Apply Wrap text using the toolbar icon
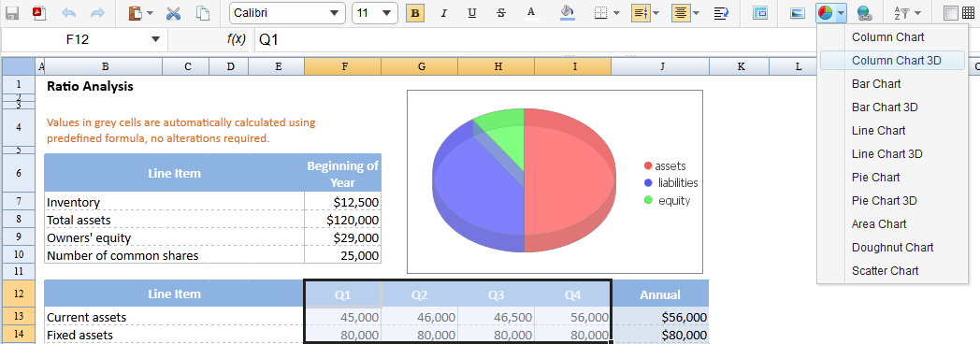 [x=722, y=12]
